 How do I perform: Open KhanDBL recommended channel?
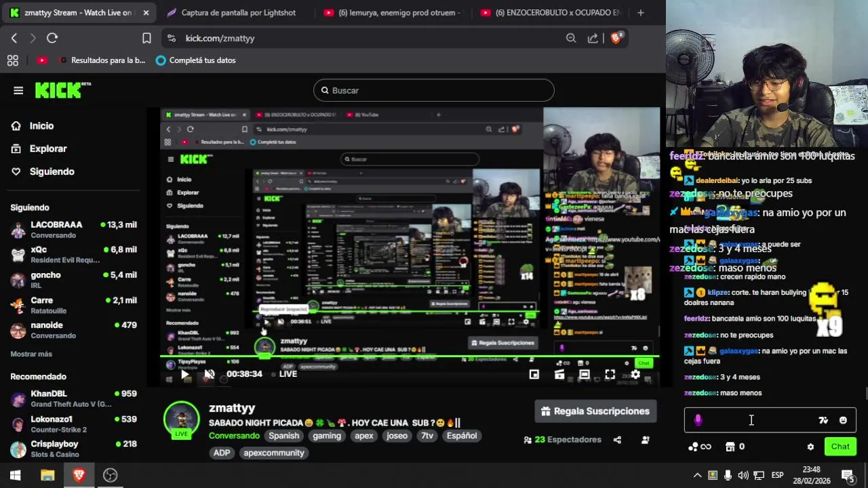[x=73, y=399]
